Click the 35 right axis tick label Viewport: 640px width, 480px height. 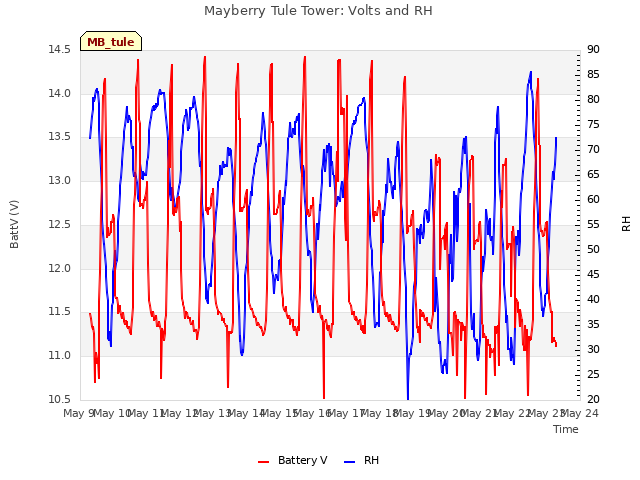click(x=593, y=324)
